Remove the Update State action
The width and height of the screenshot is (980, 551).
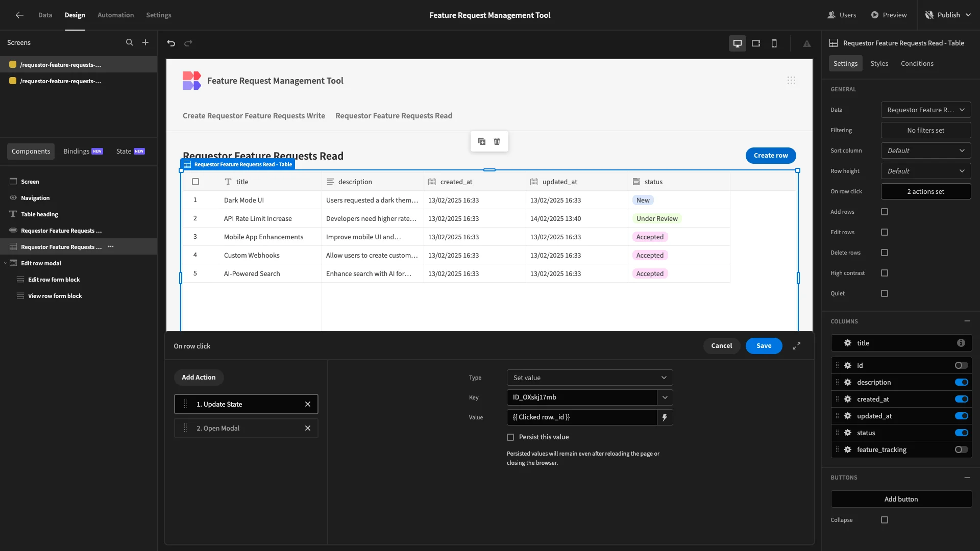point(308,404)
